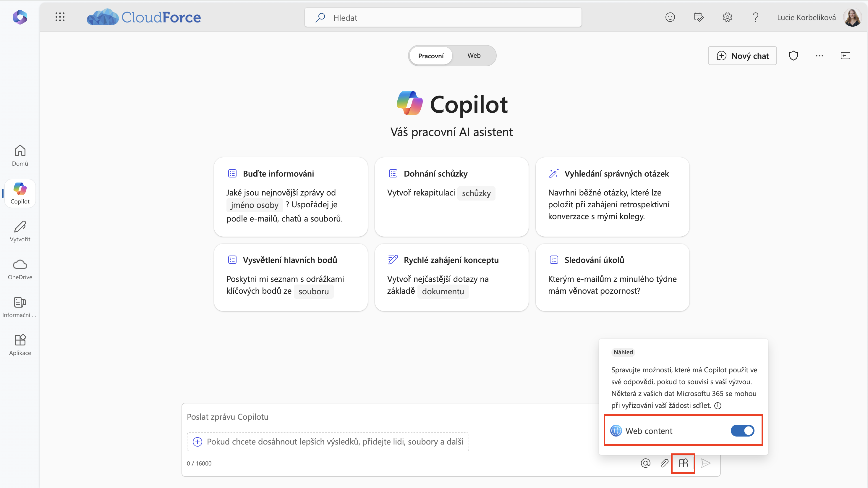Click the '0 / 16000' character counter
Image resolution: width=868 pixels, height=488 pixels.
199,463
